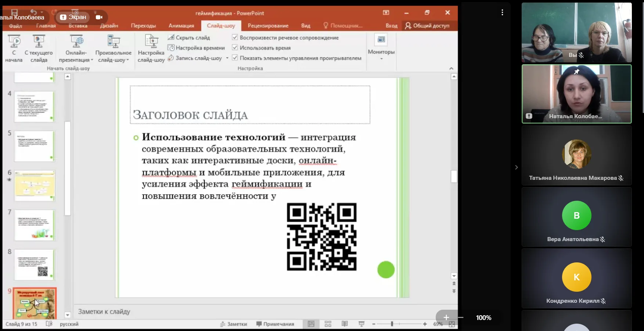The height and width of the screenshot is (331, 644).
Task: Open reading view in status bar
Action: 345,324
